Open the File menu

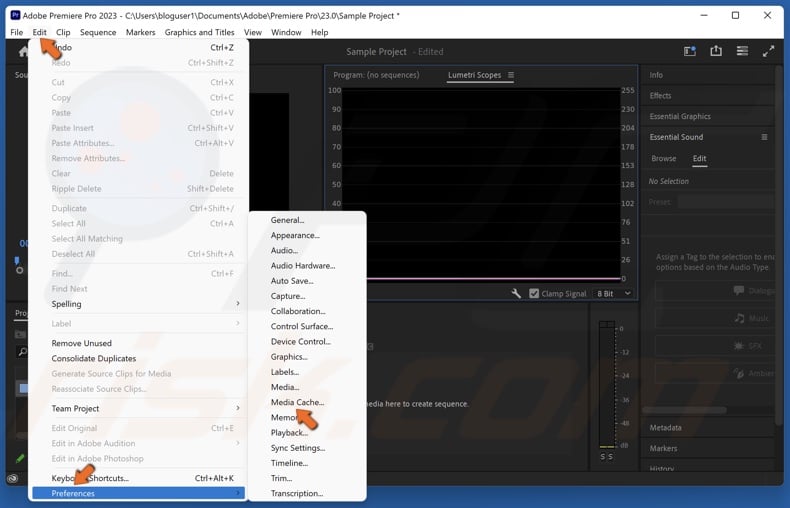click(17, 32)
